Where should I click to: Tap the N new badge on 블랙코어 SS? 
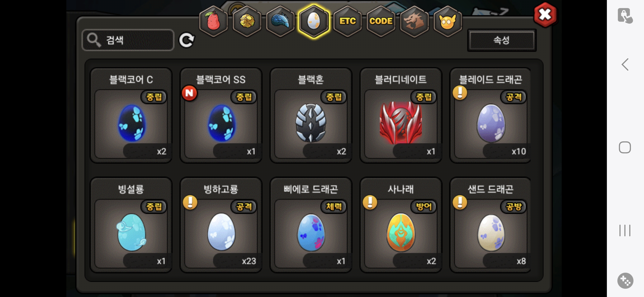pyautogui.click(x=189, y=93)
